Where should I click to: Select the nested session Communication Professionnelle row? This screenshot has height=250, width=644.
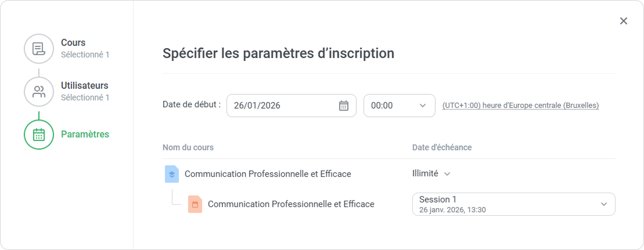point(291,204)
